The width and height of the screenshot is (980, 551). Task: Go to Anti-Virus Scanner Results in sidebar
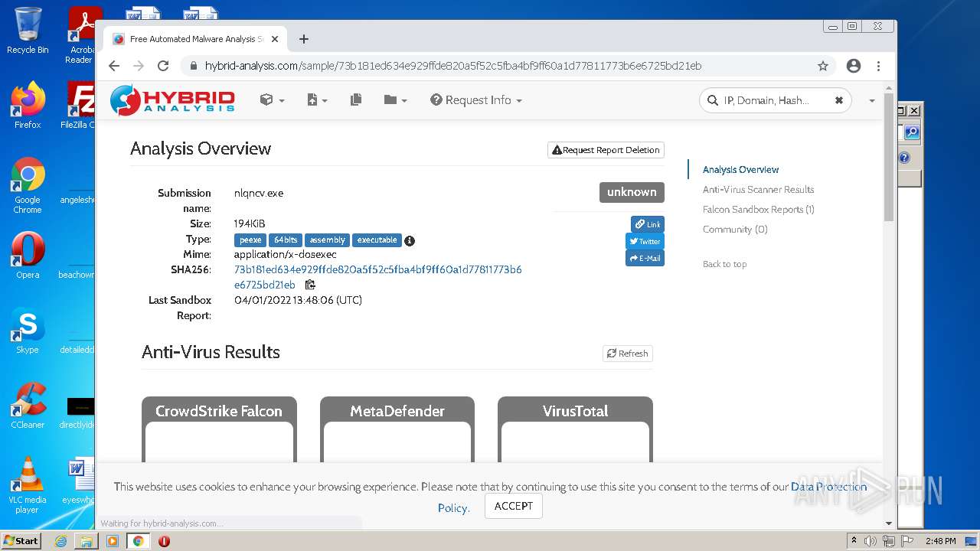(x=758, y=190)
